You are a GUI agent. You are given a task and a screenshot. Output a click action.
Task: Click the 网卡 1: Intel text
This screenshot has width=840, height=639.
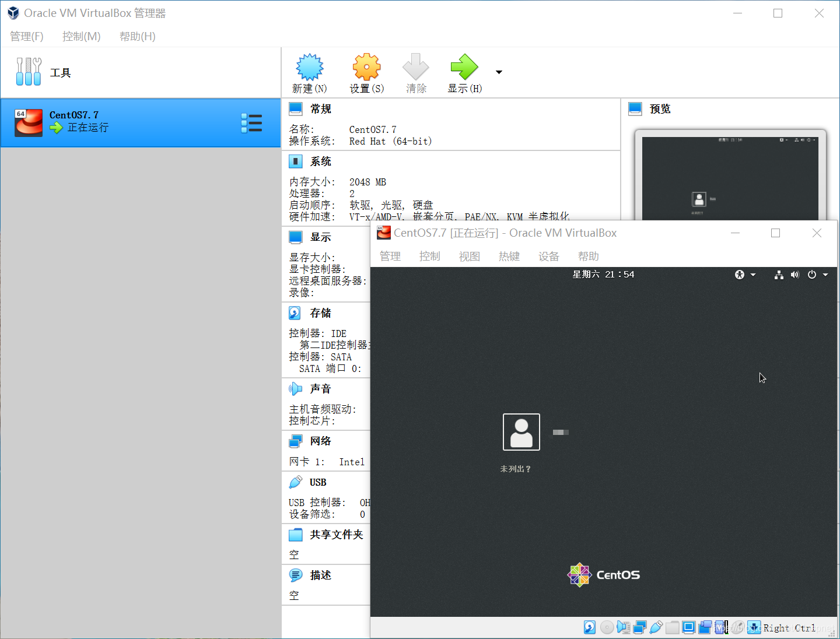click(327, 462)
